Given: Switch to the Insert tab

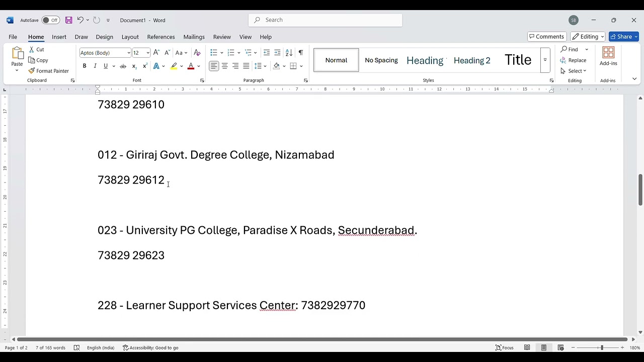Looking at the screenshot, I should click(x=59, y=37).
